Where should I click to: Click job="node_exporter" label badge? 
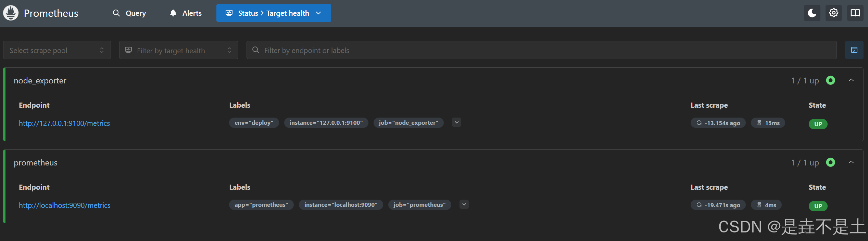click(x=408, y=123)
